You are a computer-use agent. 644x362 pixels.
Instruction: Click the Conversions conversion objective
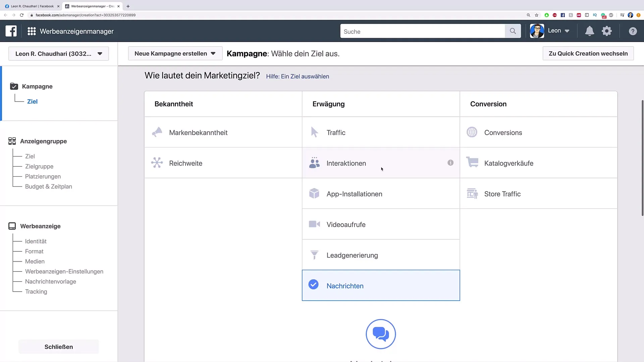[503, 133]
